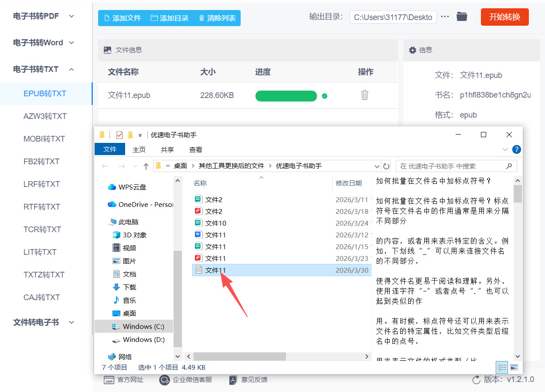Open 3D 对象 folder in navigation pane
The width and height of the screenshot is (545, 392).
pyautogui.click(x=129, y=235)
